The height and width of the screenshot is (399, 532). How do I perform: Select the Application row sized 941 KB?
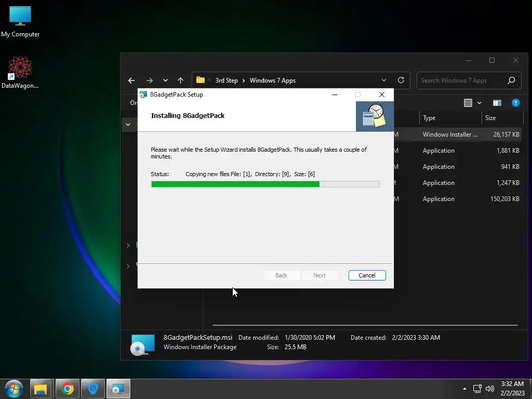pyautogui.click(x=457, y=167)
